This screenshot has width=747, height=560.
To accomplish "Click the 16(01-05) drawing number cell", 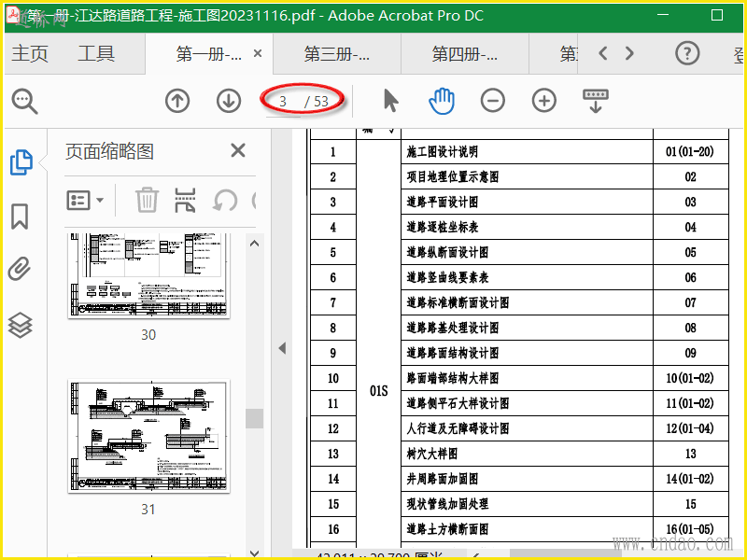I will [690, 529].
